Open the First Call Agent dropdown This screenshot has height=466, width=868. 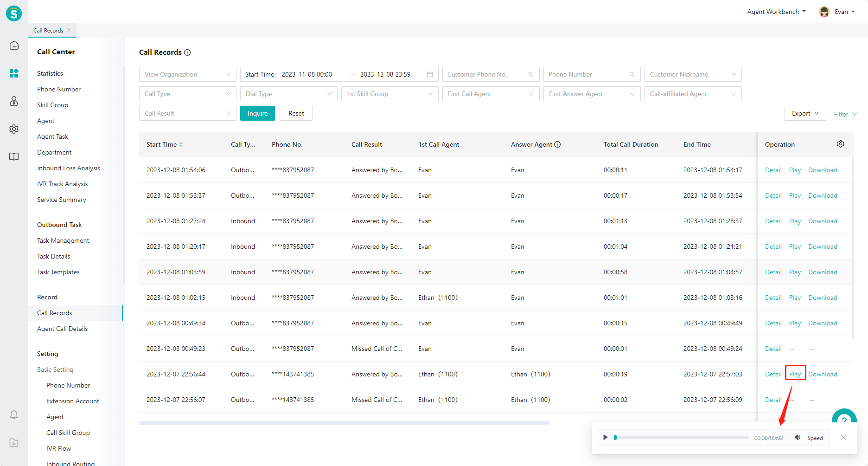pyautogui.click(x=491, y=94)
